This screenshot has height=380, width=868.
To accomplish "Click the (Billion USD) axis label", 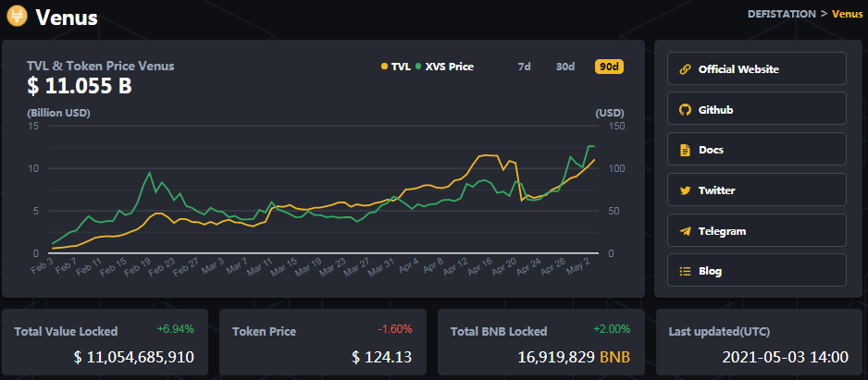I will (58, 113).
